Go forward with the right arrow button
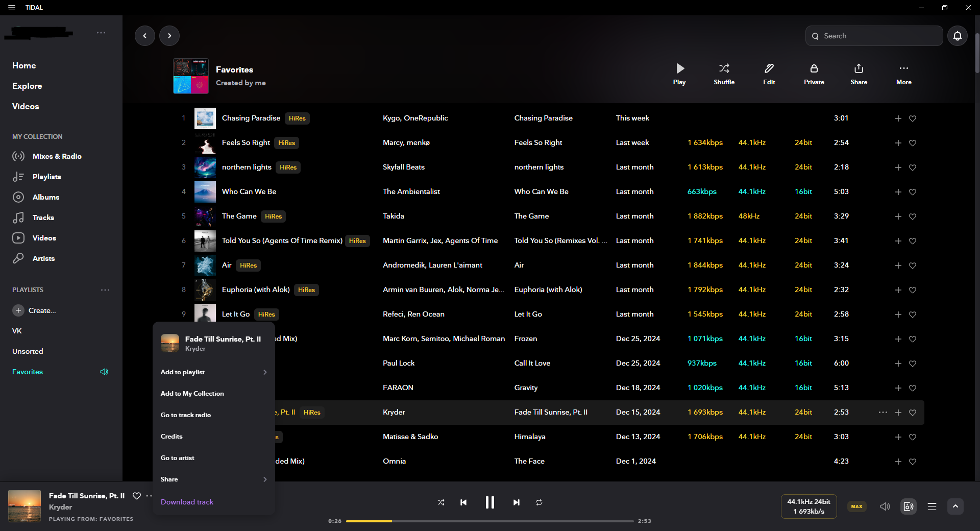 (169, 36)
